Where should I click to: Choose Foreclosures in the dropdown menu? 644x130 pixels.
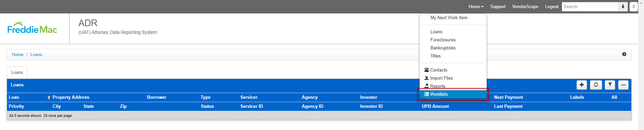(443, 40)
